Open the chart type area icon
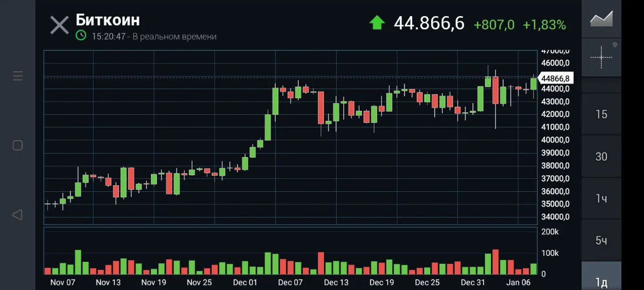 tap(601, 19)
